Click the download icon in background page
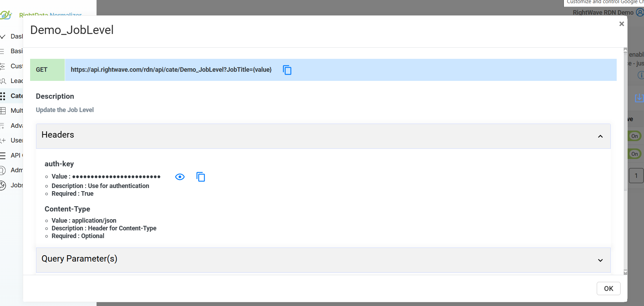 pos(639,98)
